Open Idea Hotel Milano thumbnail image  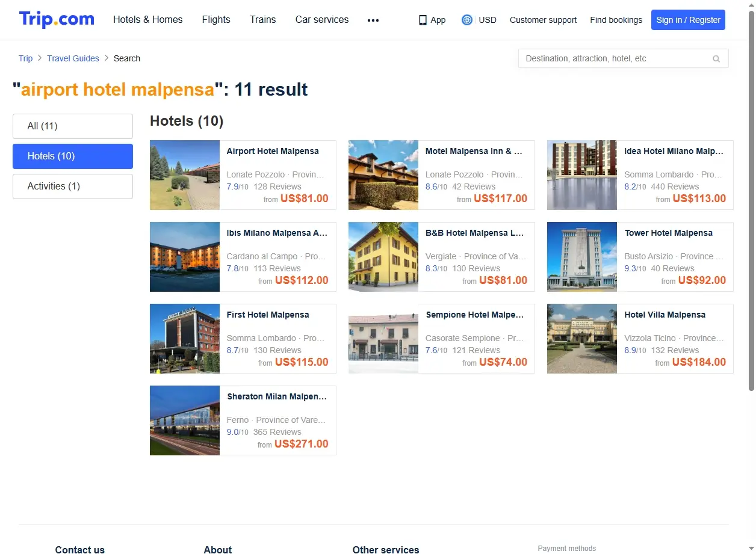pos(582,175)
